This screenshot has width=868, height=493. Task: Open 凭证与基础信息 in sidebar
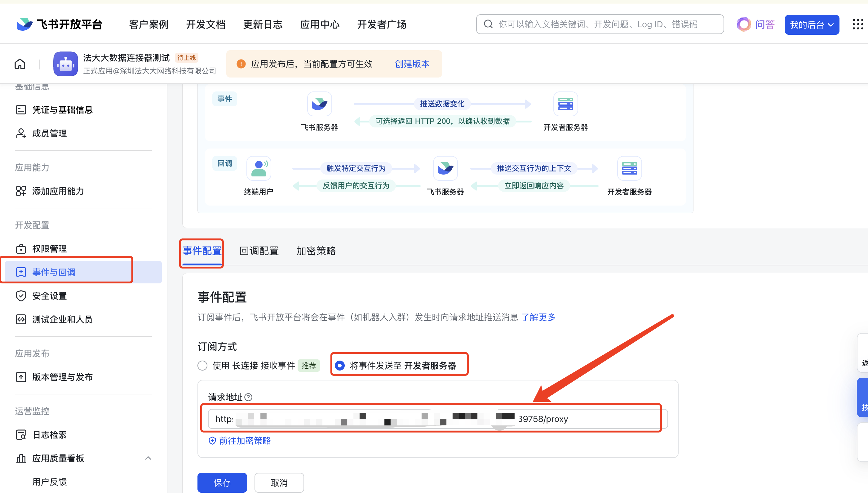click(x=63, y=110)
